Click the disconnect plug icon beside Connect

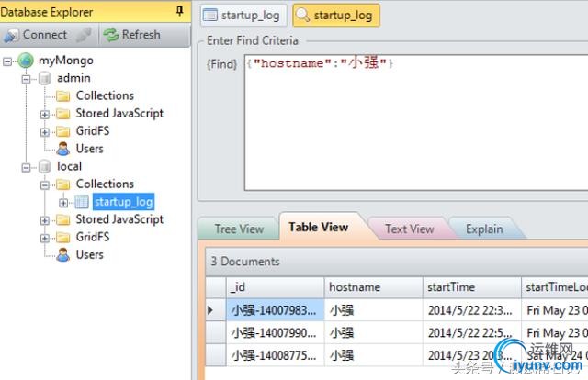tap(84, 35)
